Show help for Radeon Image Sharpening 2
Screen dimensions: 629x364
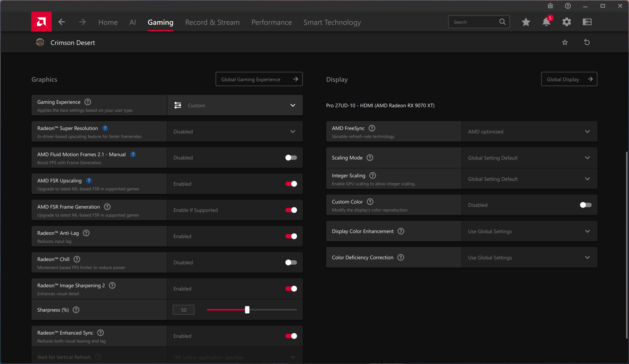(112, 285)
